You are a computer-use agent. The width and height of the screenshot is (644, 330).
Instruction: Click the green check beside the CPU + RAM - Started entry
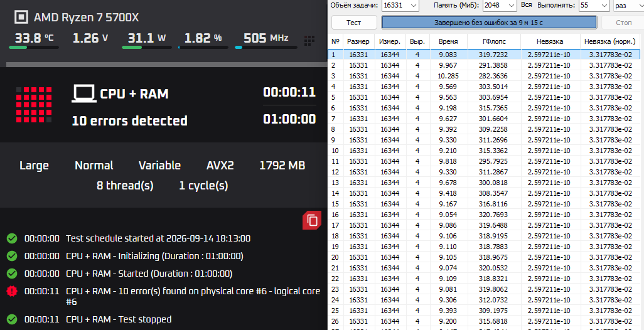(12, 274)
